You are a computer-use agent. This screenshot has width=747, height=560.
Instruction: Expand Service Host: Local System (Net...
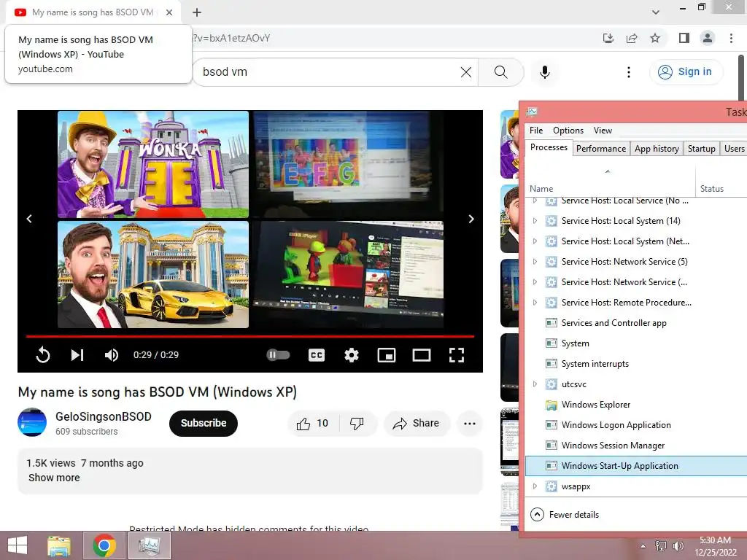point(535,241)
